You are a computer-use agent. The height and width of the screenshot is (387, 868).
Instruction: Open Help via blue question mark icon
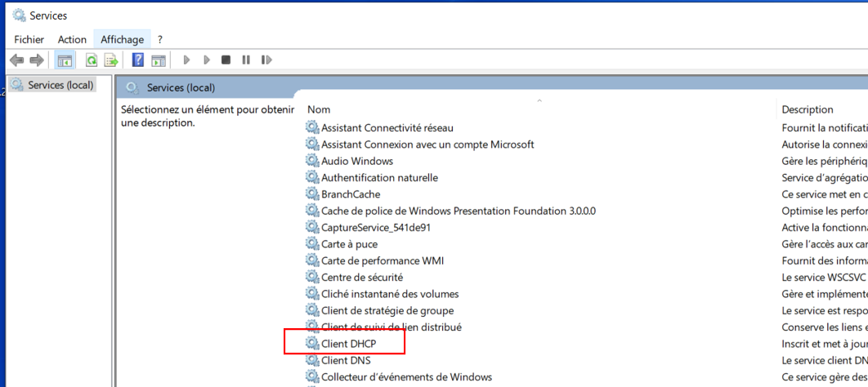point(138,60)
